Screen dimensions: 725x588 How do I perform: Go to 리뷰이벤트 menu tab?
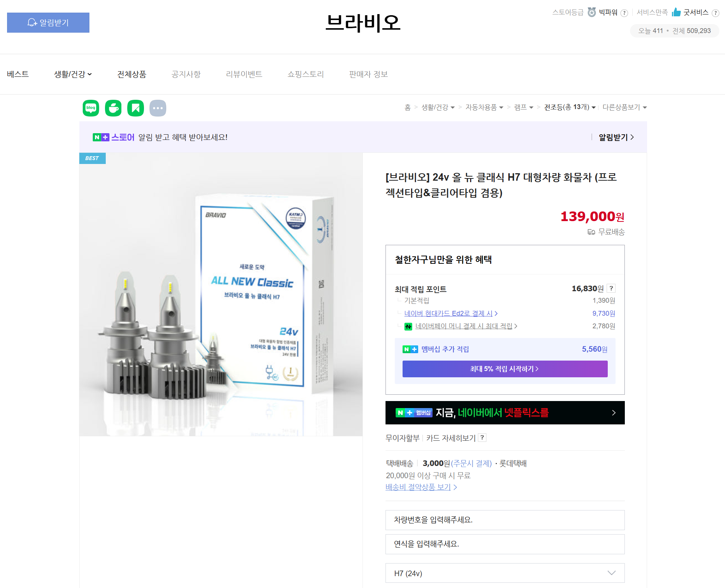244,74
